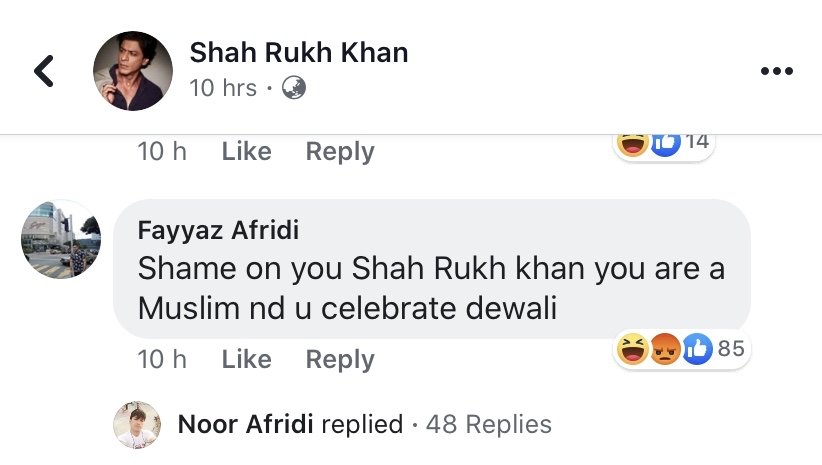The image size is (822, 465).
Task: Like the comment above Fayyaz's
Action: [x=246, y=151]
